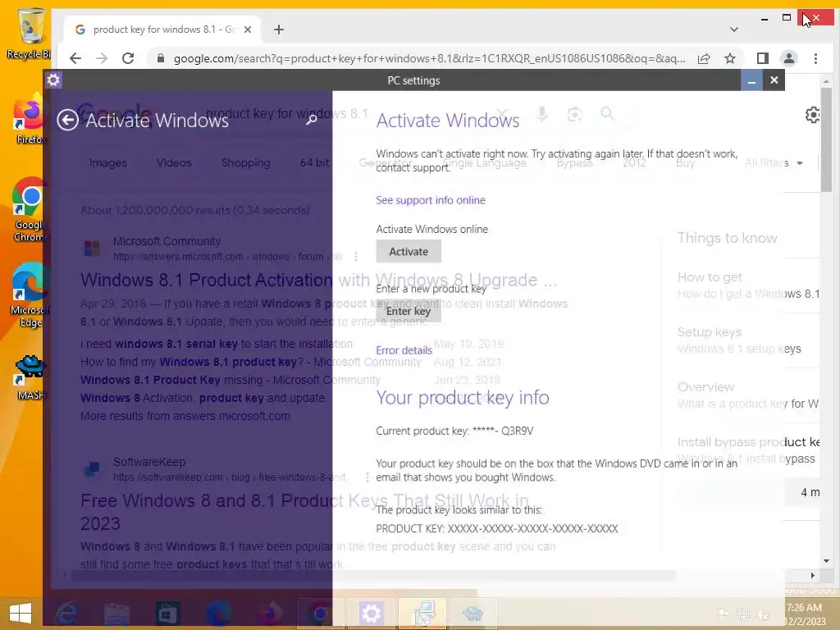Expand 'Install bypass product key' item
Screen dimensions: 840x630
748,450
